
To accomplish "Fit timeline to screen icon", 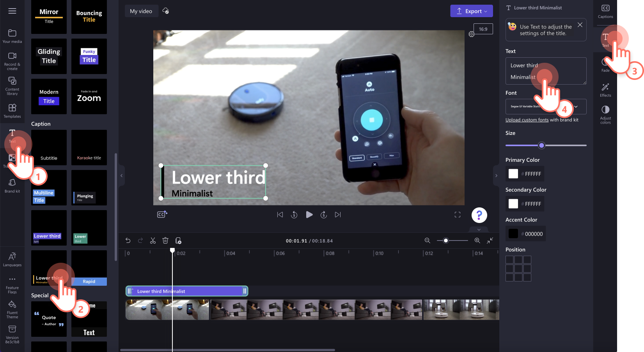I will tap(490, 241).
